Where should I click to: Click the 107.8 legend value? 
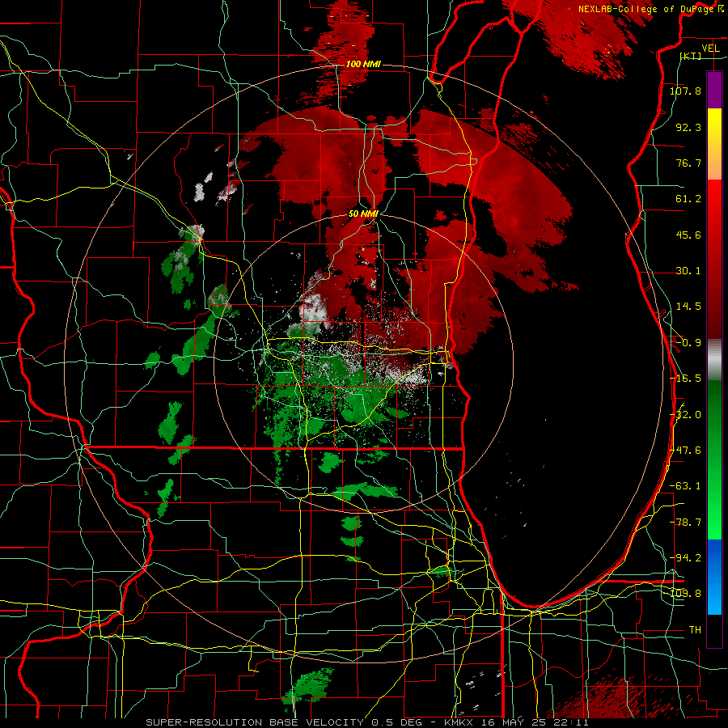tap(685, 91)
